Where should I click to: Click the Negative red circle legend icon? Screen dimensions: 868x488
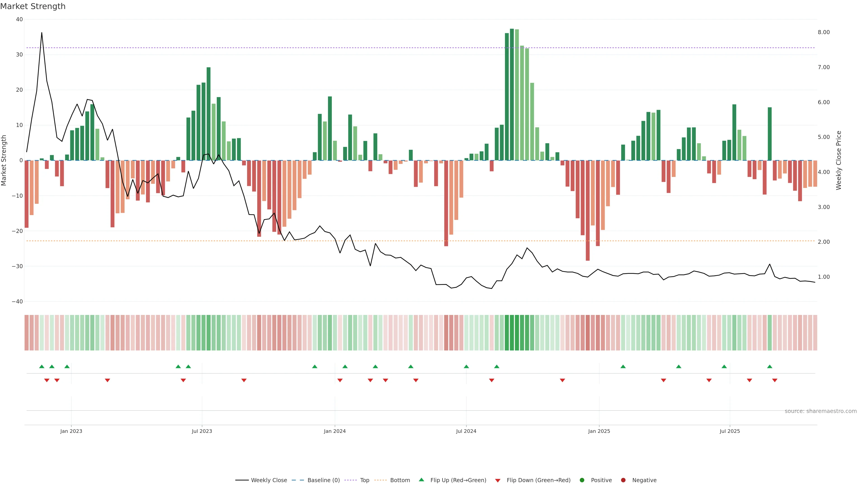pyautogui.click(x=623, y=480)
